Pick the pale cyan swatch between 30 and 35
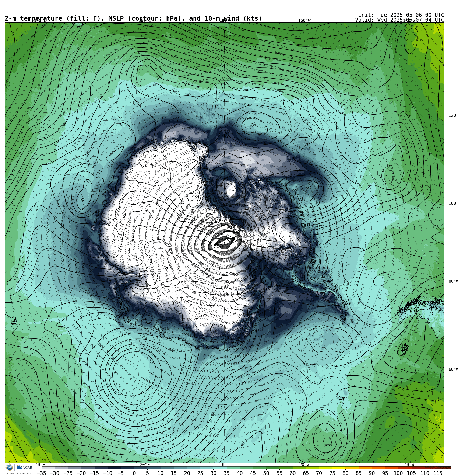Viewport: 458px width, 476px height. click(220, 468)
